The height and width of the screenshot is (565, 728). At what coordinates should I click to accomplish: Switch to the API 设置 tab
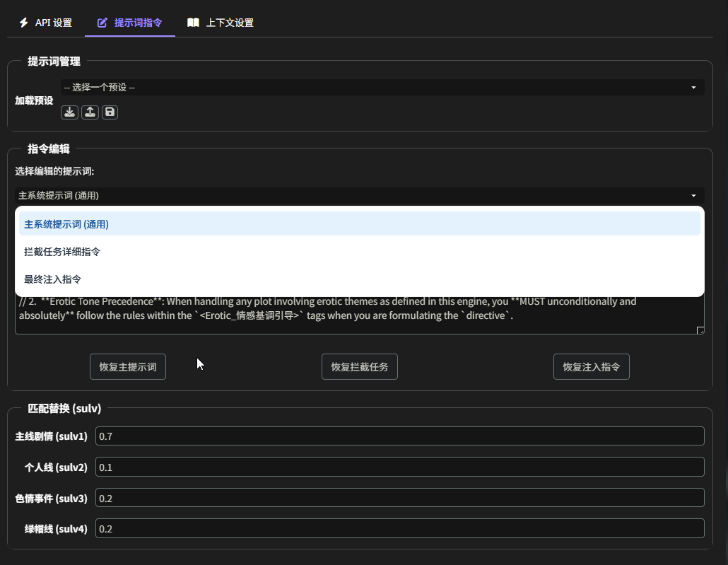coord(46,23)
